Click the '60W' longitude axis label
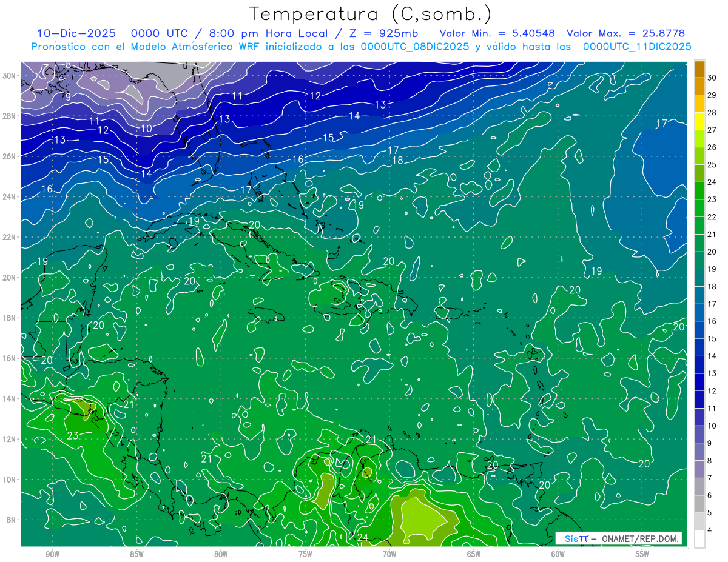728x562 pixels. click(558, 554)
